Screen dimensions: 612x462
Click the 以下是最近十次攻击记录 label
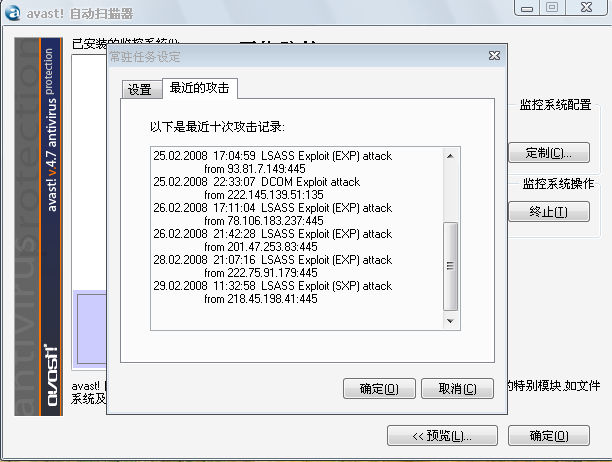coord(217,127)
